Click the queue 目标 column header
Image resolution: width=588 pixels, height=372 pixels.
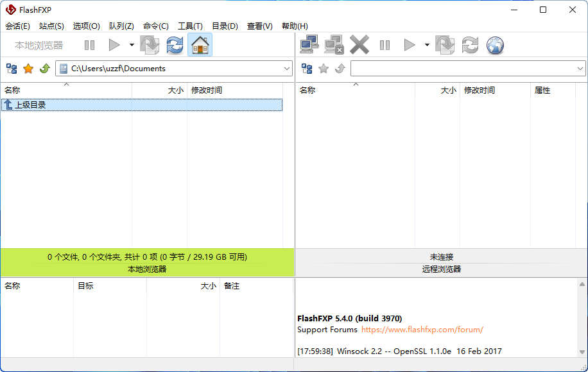pos(110,286)
